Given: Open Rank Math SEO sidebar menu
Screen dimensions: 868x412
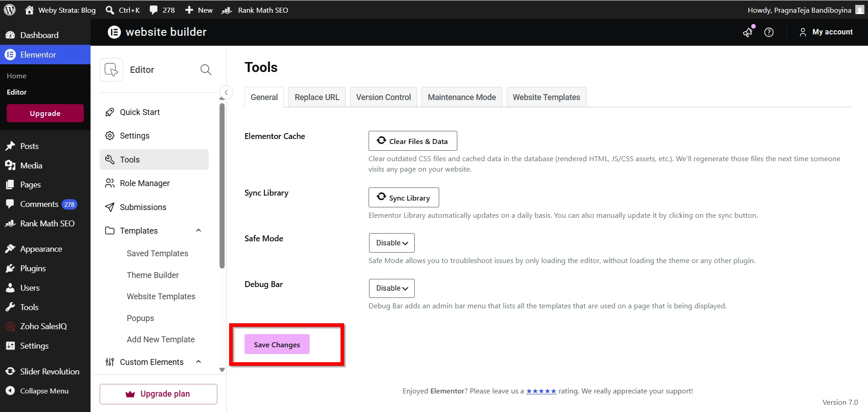Looking at the screenshot, I should click(45, 224).
